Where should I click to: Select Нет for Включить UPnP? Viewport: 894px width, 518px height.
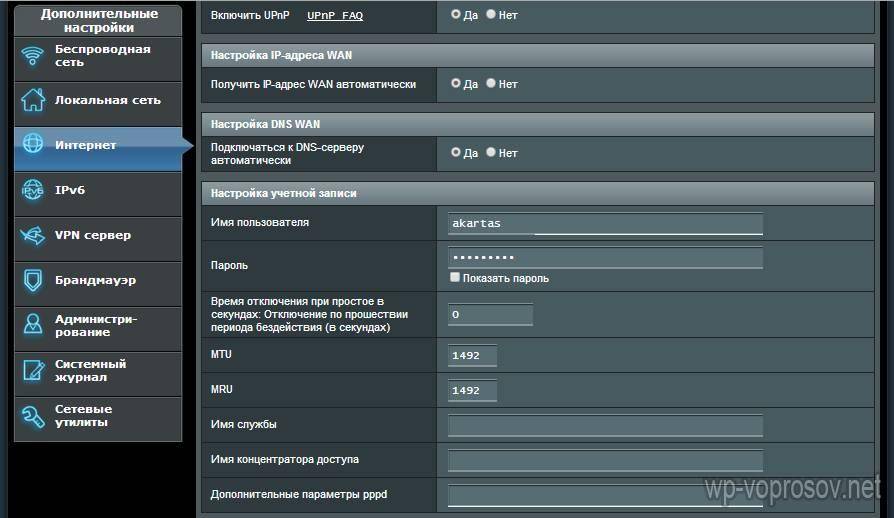click(x=491, y=15)
